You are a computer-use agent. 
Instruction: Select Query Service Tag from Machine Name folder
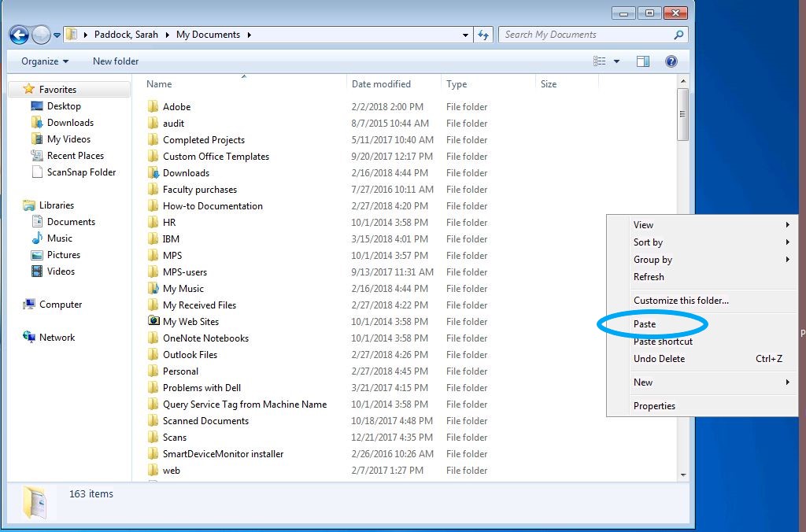245,404
